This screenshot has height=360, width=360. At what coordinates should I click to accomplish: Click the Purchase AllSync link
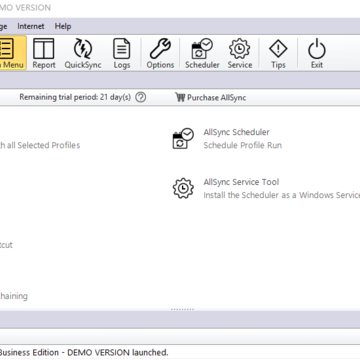(216, 98)
